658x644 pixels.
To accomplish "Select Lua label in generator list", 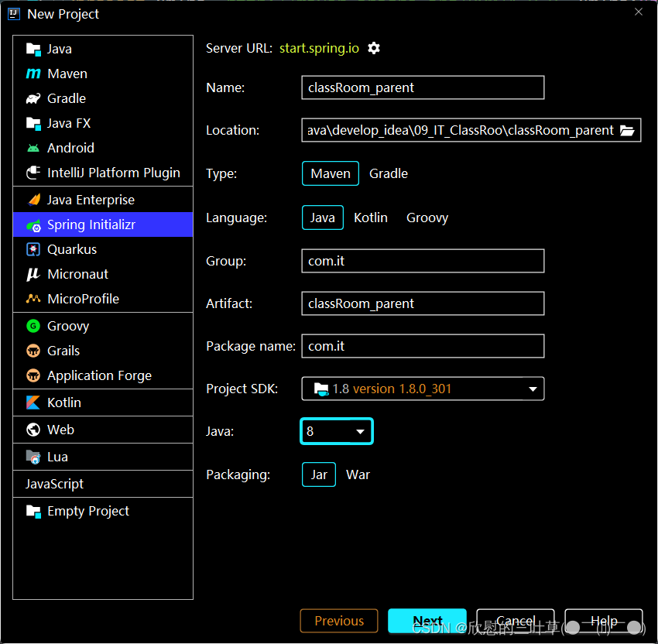I will (x=57, y=457).
